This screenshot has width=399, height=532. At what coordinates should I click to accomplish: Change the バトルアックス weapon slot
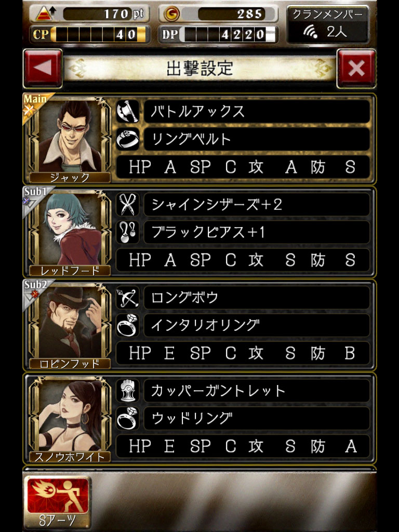click(x=257, y=111)
